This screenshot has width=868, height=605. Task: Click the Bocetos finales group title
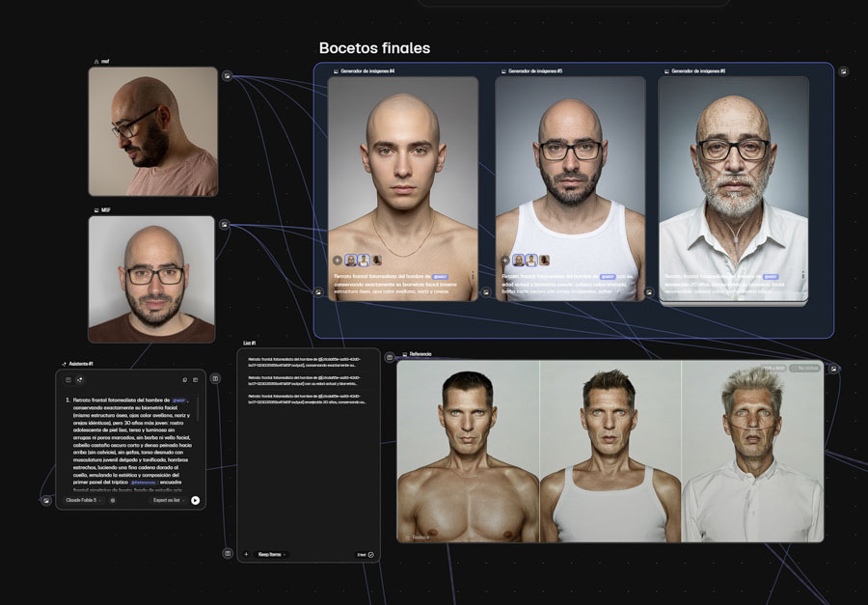click(375, 48)
